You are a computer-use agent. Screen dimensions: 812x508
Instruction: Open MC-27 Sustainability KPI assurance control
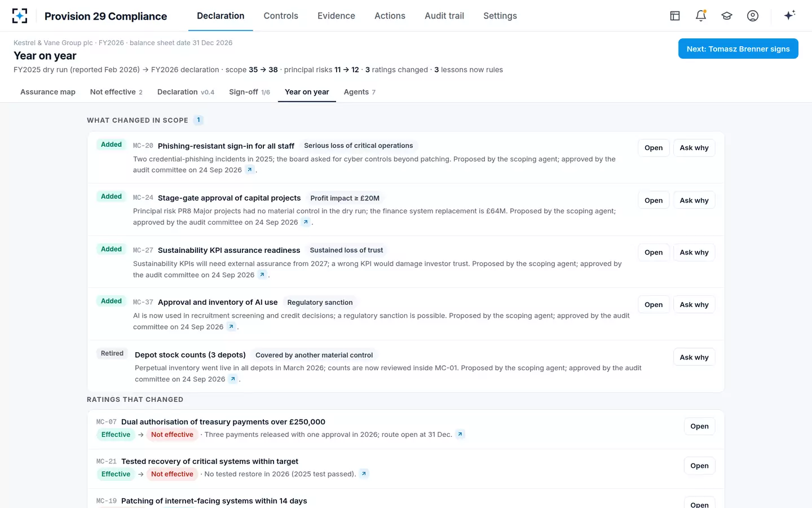[654, 252]
